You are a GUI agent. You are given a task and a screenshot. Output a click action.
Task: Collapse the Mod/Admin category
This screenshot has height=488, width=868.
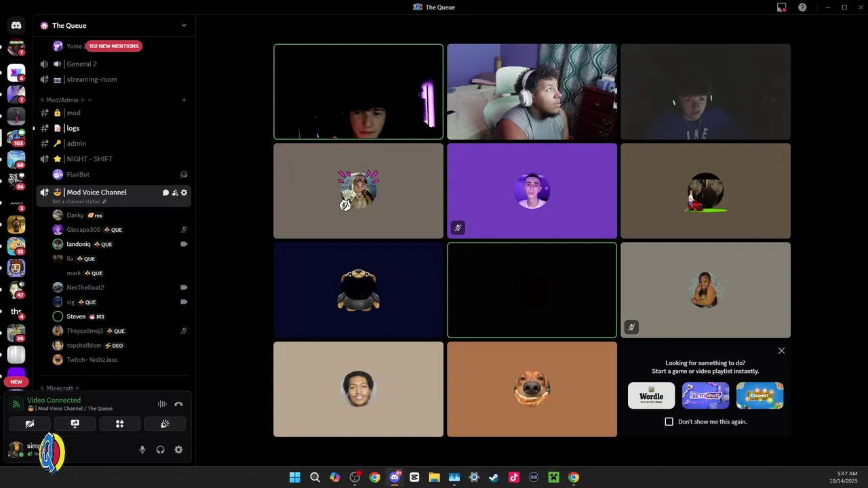point(66,100)
